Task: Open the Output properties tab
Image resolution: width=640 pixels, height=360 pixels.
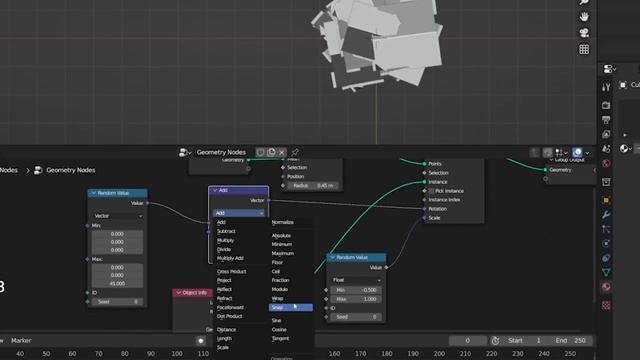Action: [x=606, y=120]
